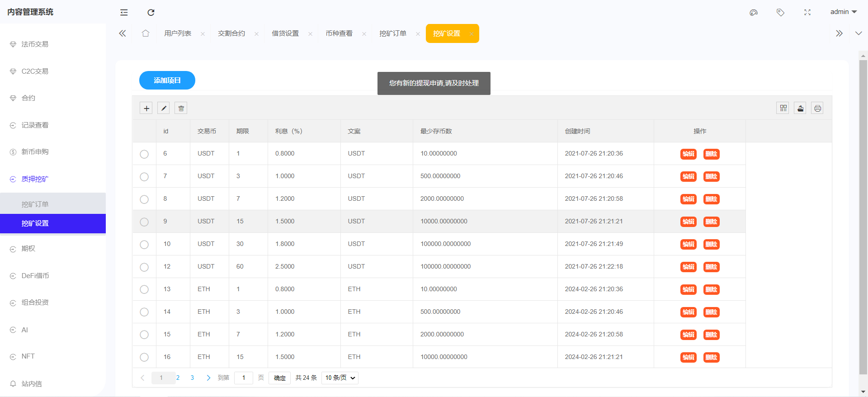Screen dimensions: 868x397
Task: Click the pencil edit toolbar icon
Action: tap(164, 108)
